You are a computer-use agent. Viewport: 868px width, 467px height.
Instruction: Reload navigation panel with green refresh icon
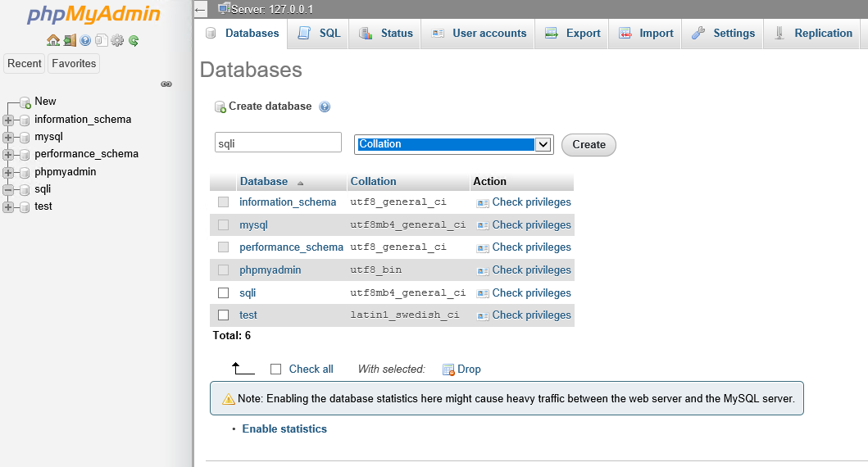tap(134, 40)
